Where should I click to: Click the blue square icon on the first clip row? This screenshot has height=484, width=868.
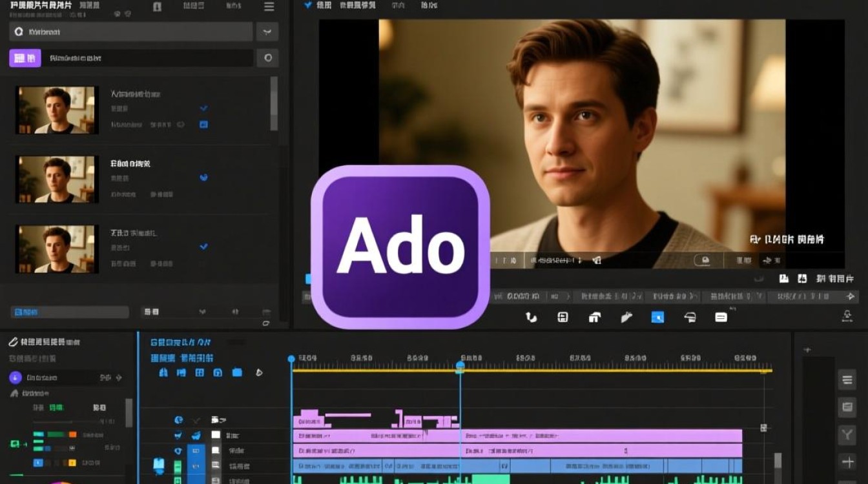click(204, 124)
